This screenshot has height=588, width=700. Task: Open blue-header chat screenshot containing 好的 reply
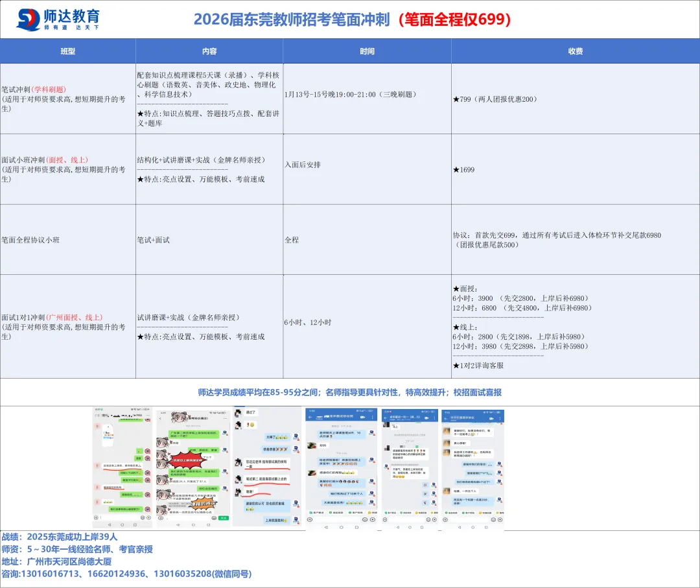pyautogui.click(x=342, y=469)
